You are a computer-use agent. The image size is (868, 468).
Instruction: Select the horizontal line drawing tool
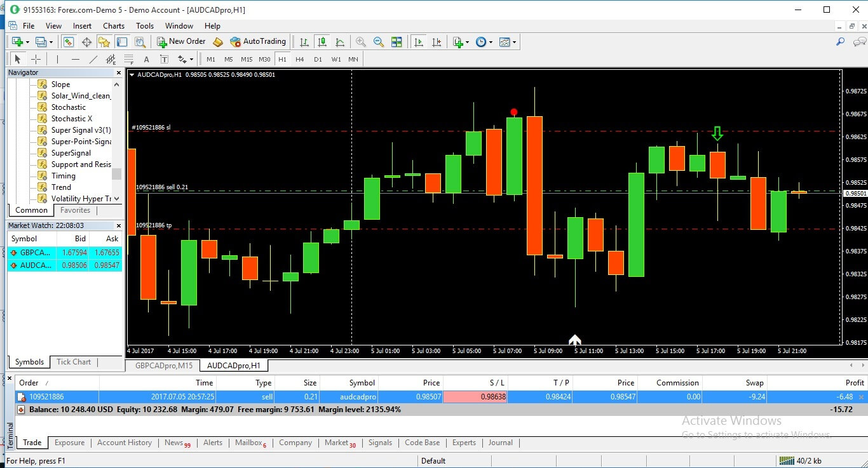click(76, 59)
